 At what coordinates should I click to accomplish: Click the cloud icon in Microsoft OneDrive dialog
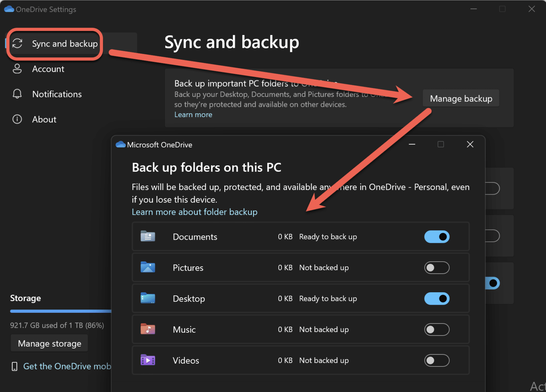121,145
